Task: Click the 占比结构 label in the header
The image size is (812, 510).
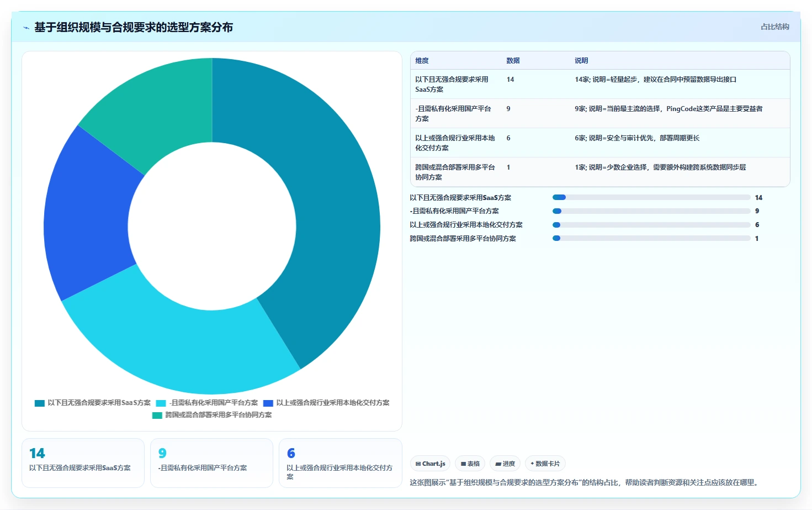Action: [775, 27]
